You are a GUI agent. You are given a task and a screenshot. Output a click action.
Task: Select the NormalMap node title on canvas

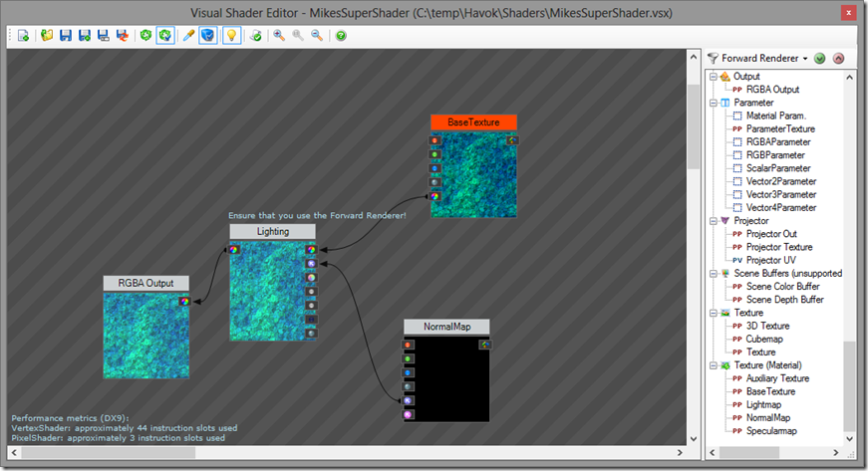pos(445,327)
